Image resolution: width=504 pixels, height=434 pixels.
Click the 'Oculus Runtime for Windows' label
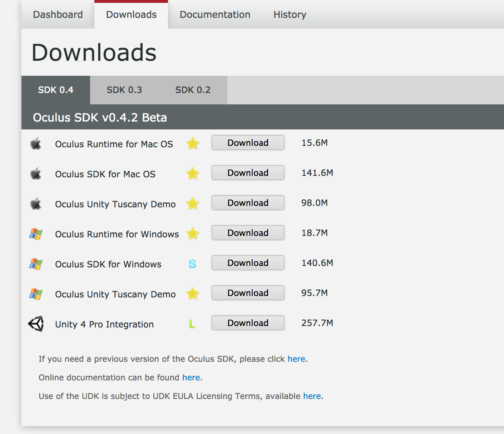117,234
